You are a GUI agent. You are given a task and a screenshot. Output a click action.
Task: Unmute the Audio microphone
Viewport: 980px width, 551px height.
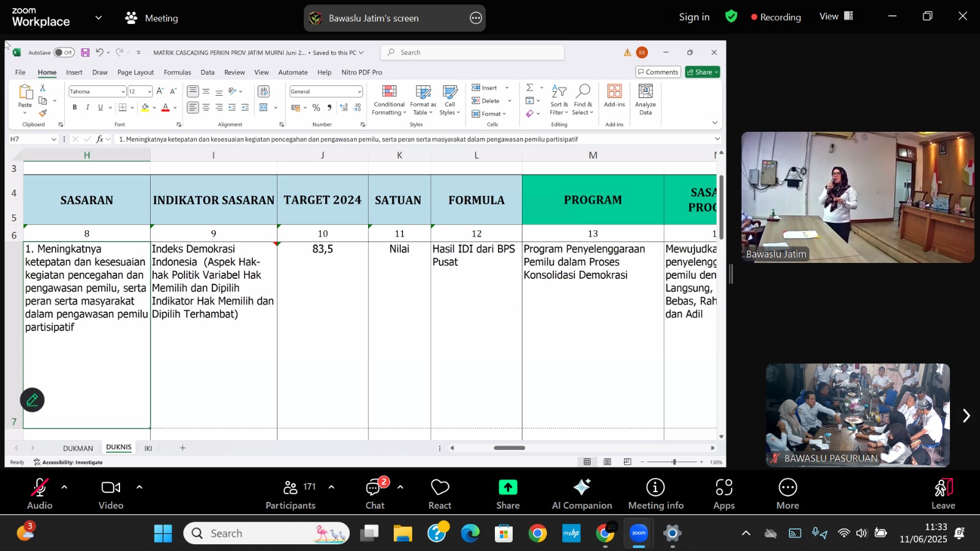coord(39,488)
